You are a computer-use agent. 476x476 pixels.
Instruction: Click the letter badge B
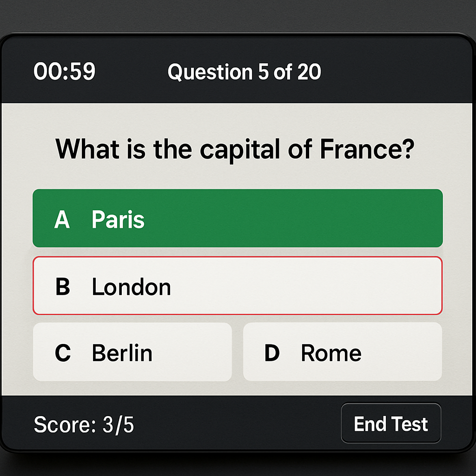[64, 286]
